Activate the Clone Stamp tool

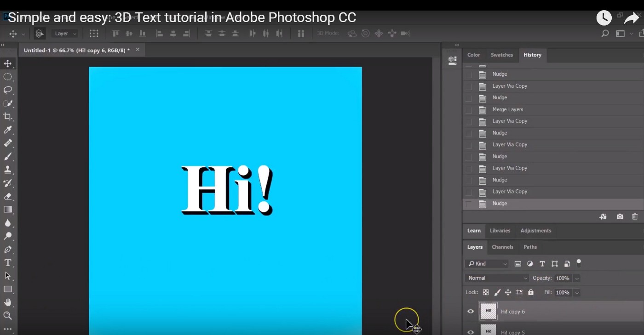tap(8, 170)
